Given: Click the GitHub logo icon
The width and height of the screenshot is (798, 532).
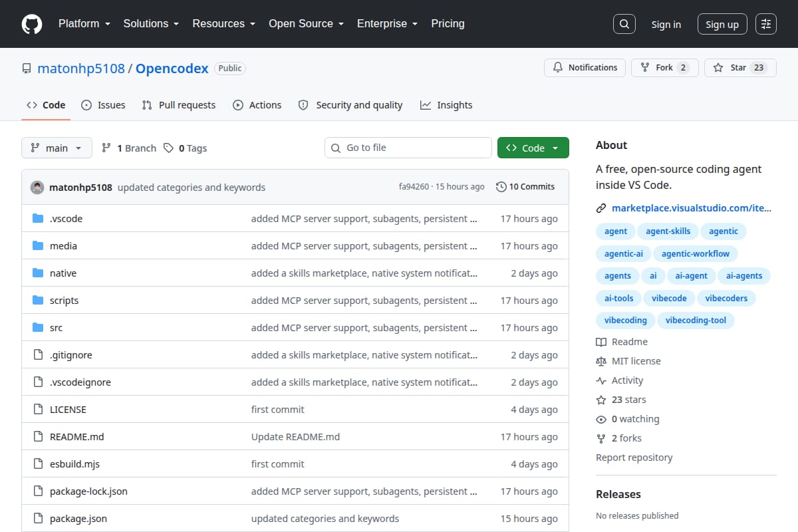Looking at the screenshot, I should pyautogui.click(x=31, y=24).
